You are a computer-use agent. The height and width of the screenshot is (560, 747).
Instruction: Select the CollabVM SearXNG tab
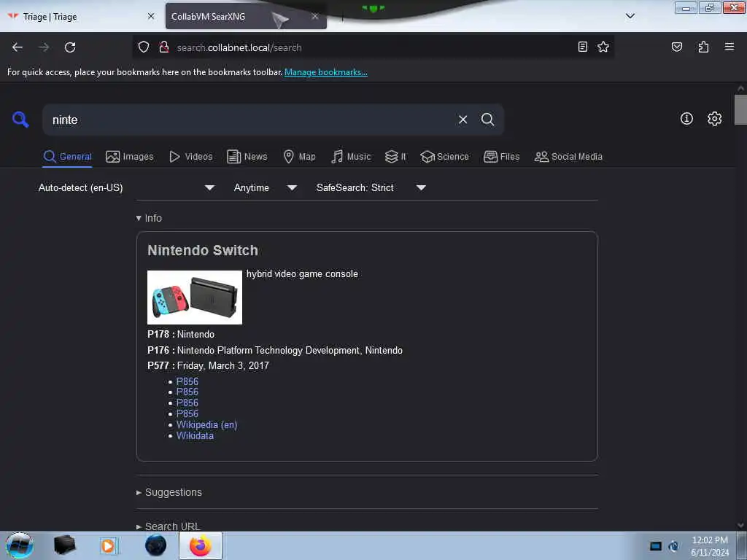click(246, 16)
